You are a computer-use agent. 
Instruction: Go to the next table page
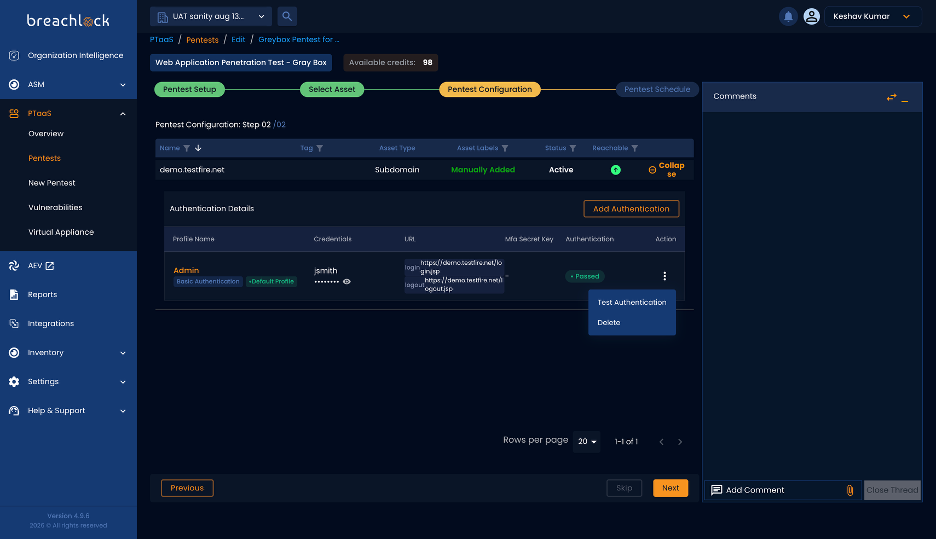pos(680,442)
